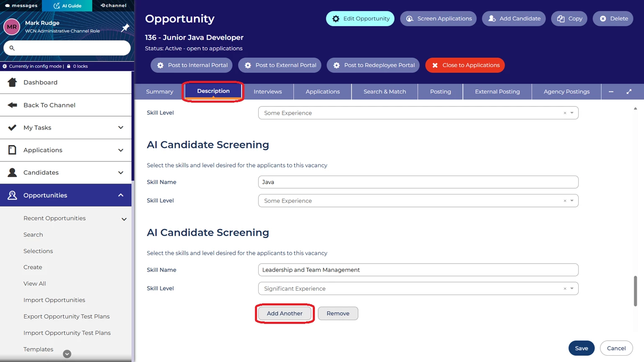
Task: Click the vertical scrollbar of the form
Action: pyautogui.click(x=635, y=291)
